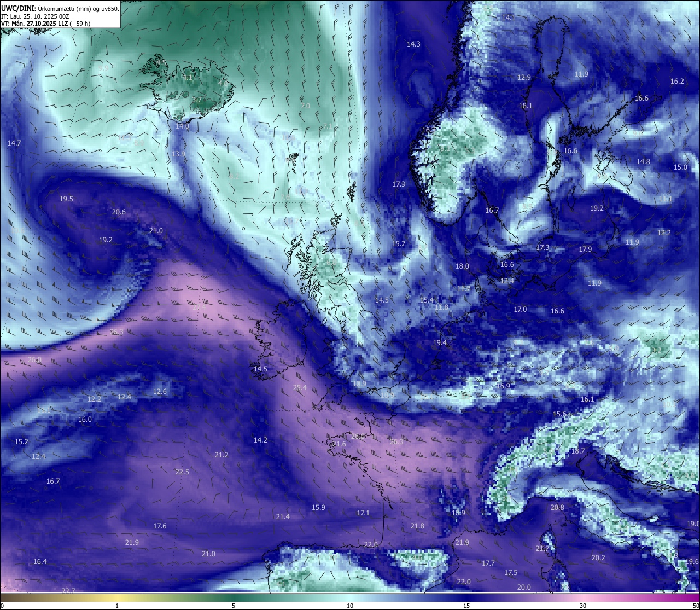Click the 21.6 value over Brittany
This screenshot has height=610, width=700.
[339, 444]
